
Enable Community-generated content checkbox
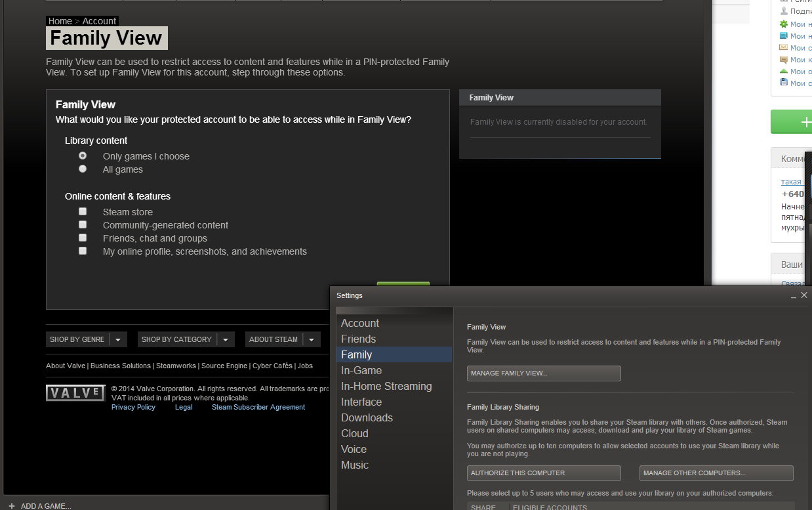pos(83,224)
